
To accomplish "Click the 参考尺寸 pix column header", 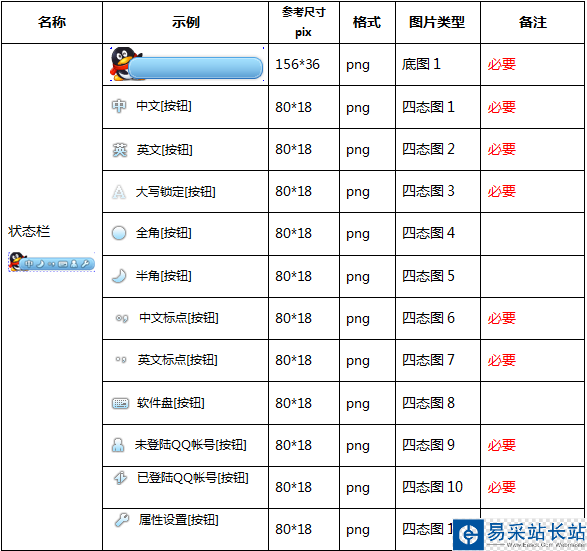I will tap(304, 22).
